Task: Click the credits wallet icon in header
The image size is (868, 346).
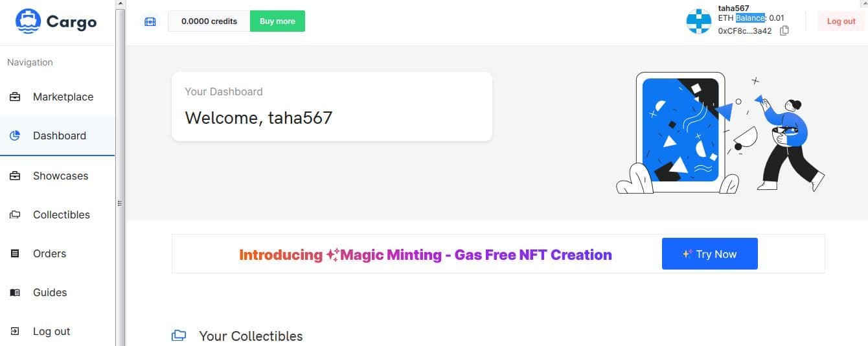Action: 150,21
